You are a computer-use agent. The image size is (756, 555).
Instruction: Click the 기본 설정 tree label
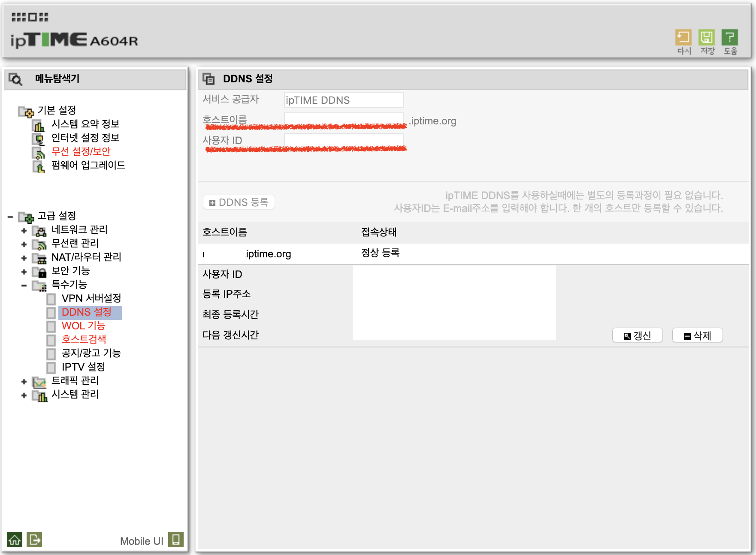pyautogui.click(x=57, y=110)
